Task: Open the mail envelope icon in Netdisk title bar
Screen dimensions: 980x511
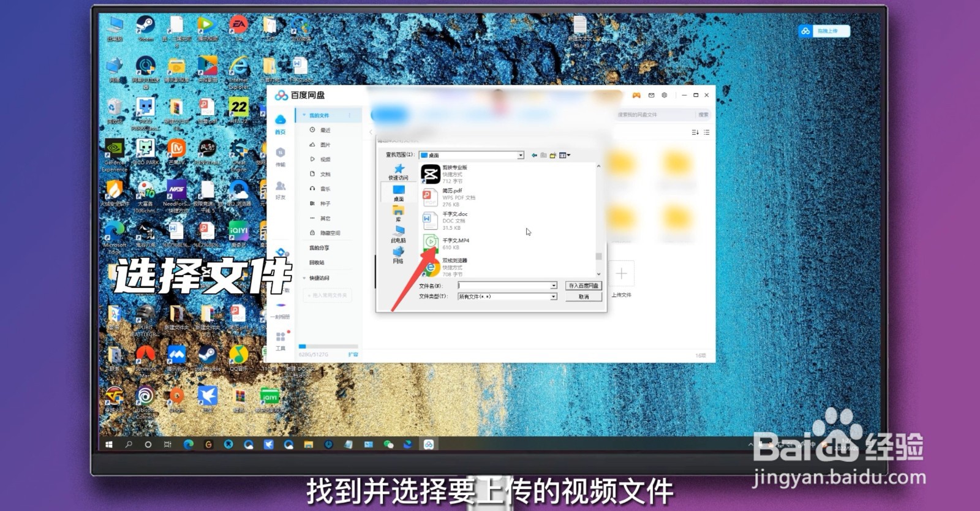Action: click(651, 95)
